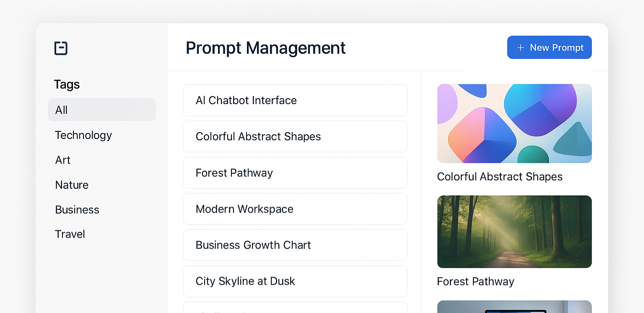Image resolution: width=644 pixels, height=313 pixels.
Task: Filter by the Art tag
Action: click(x=63, y=160)
